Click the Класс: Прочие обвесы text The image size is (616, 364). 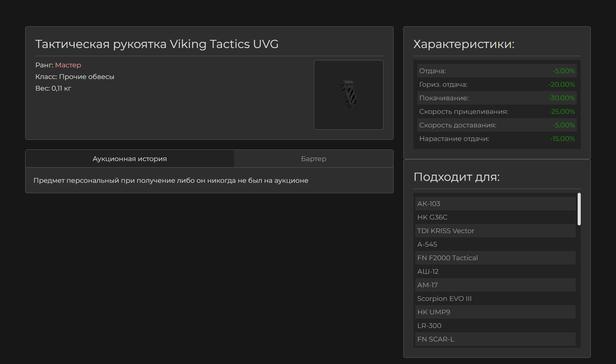[75, 77]
